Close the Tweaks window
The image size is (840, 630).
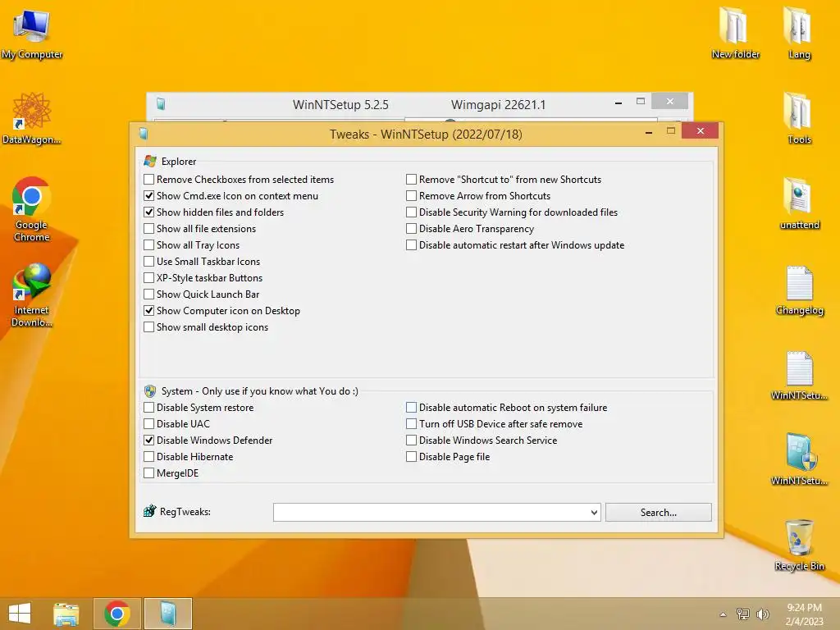click(701, 131)
